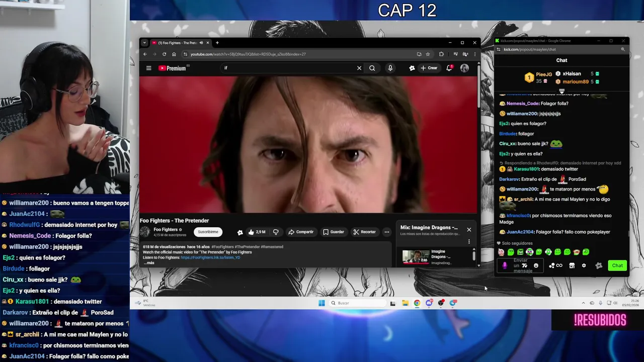Run search with the magnifier button
This screenshot has height=362, width=644.
[372, 68]
